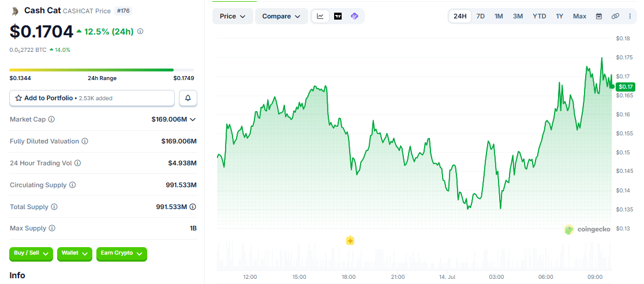
Task: Select the 1Y time range tab
Action: (559, 16)
